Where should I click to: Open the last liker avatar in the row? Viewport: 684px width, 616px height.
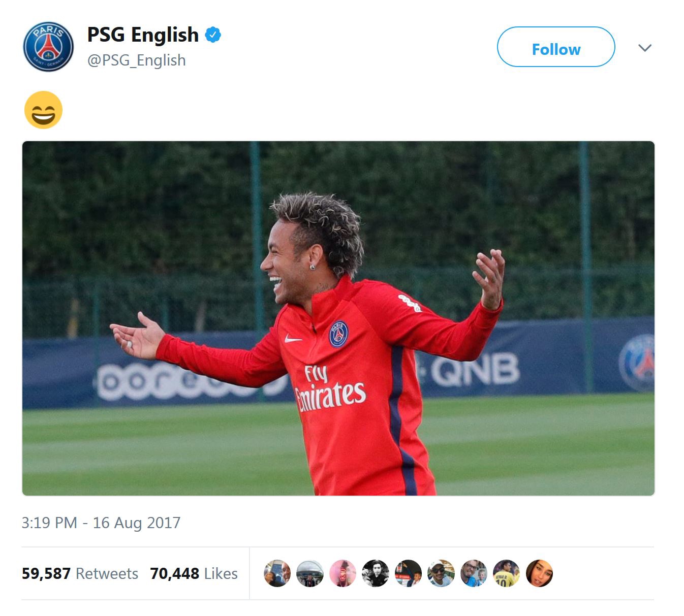[539, 573]
